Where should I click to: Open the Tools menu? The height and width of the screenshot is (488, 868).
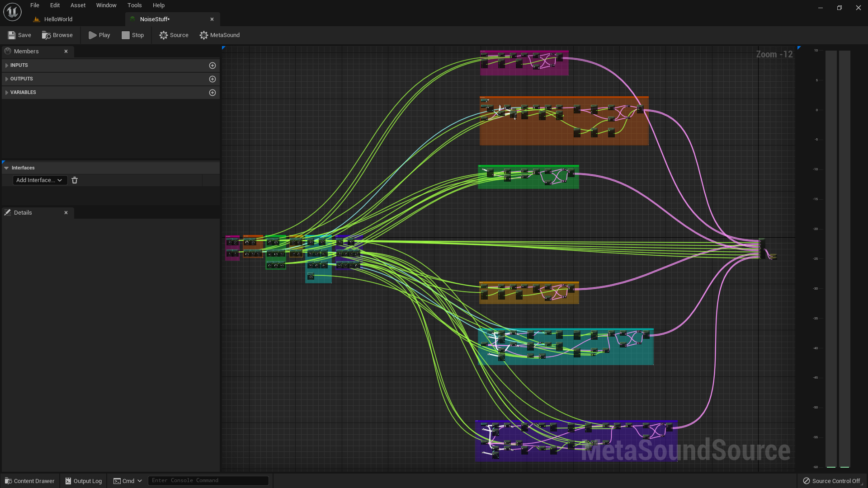click(134, 5)
